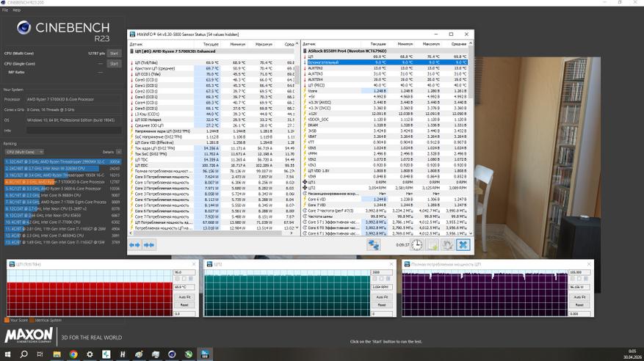Close the ЦП (Tctl/Tdie) graph window
Screen dimensions: 644x361
(x=194, y=264)
